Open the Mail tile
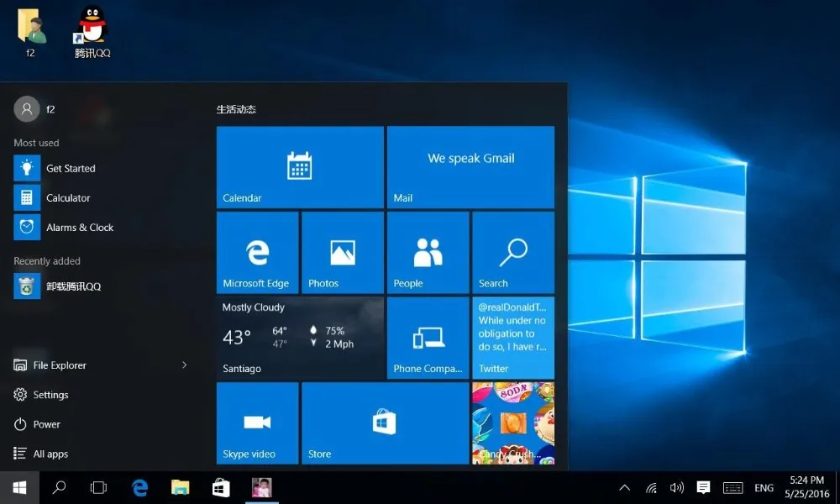The height and width of the screenshot is (504, 840). point(470,167)
